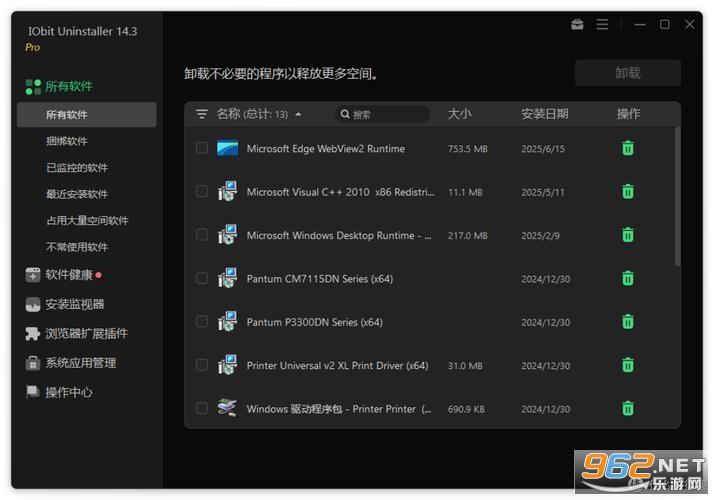This screenshot has height=500, width=714.
Task: Click the filter icon beside 名称
Action: click(201, 114)
